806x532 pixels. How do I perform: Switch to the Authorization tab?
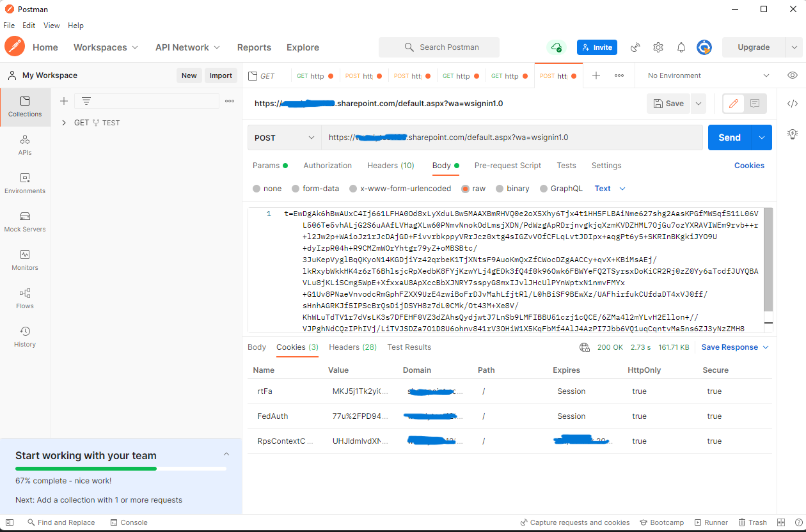point(328,166)
